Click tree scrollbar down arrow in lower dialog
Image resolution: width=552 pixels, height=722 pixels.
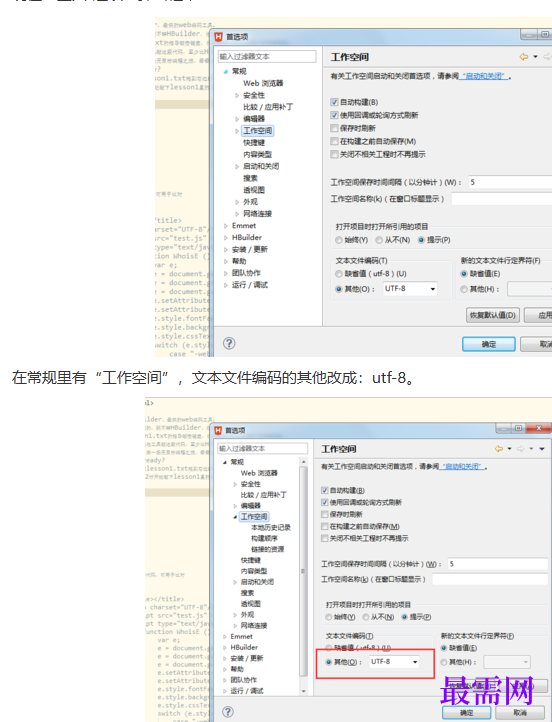pyautogui.click(x=303, y=691)
